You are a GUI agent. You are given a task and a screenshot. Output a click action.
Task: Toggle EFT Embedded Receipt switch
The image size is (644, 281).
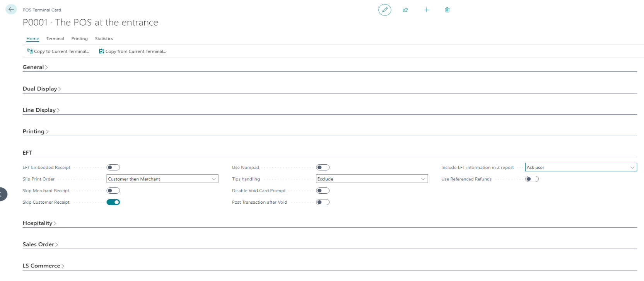[113, 167]
